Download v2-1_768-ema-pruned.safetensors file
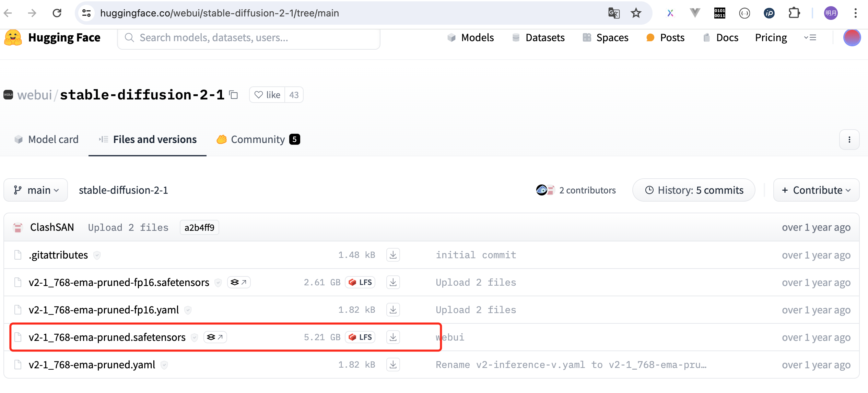Image resolution: width=868 pixels, height=393 pixels. click(x=393, y=337)
